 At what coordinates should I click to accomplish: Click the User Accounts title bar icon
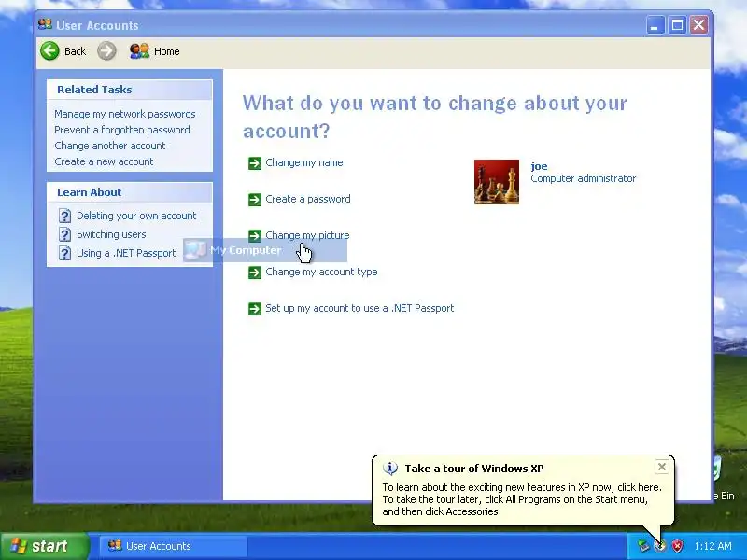[45, 24]
